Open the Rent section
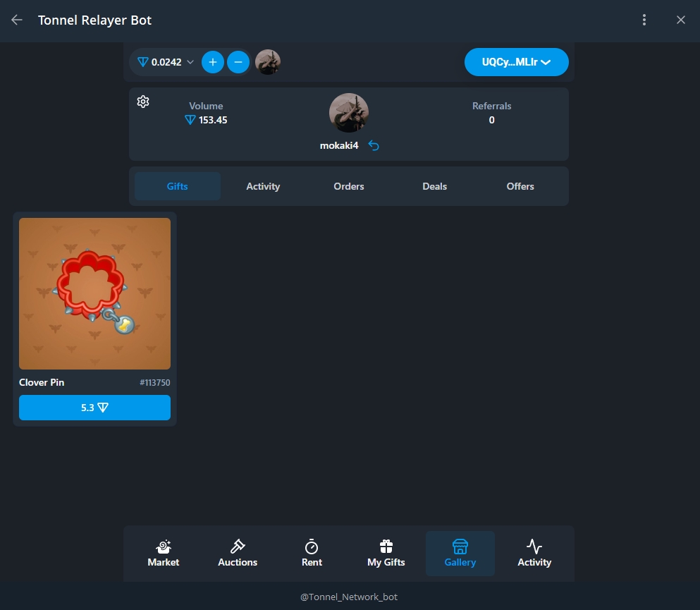 (312, 554)
